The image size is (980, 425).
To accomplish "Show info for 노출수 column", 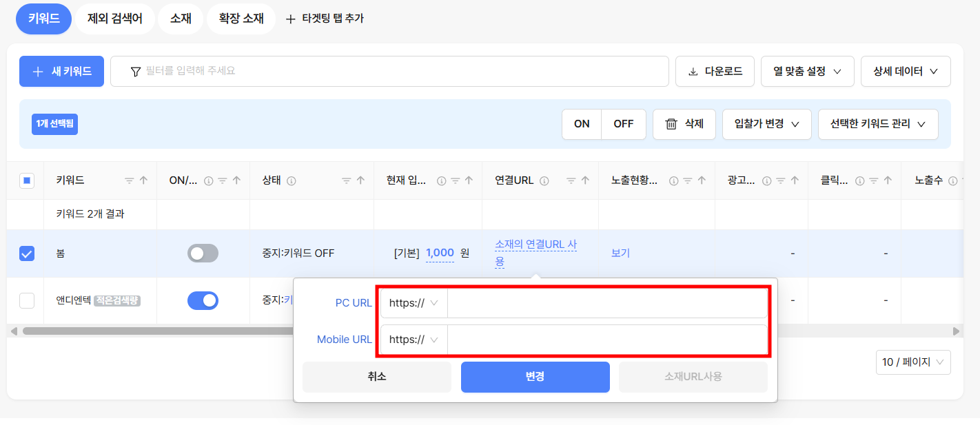I will coord(952,180).
